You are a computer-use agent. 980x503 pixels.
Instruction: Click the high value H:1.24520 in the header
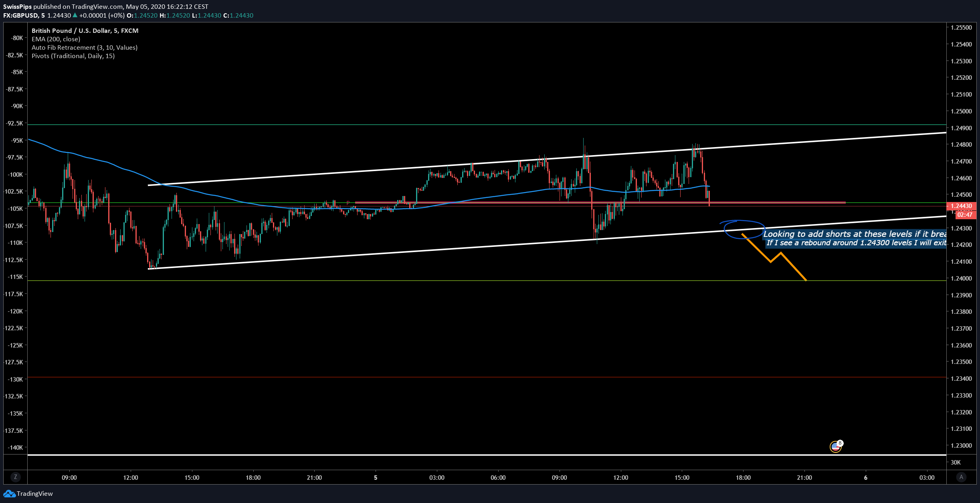coord(174,15)
